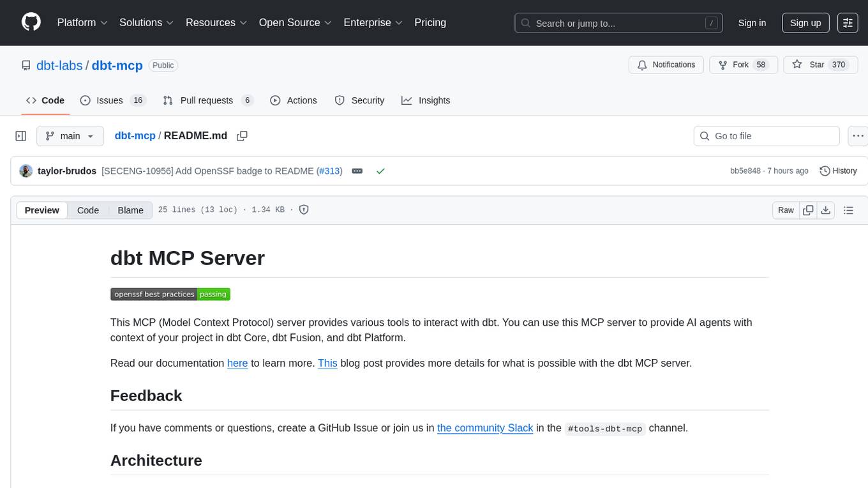Image resolution: width=868 pixels, height=488 pixels.
Task: Open the Pricing page
Action: 430,22
